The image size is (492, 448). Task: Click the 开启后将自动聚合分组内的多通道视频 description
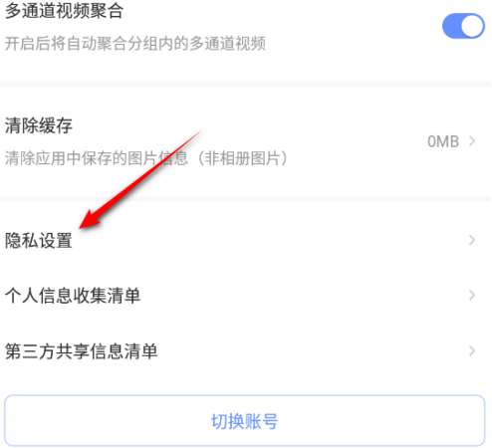tap(135, 44)
